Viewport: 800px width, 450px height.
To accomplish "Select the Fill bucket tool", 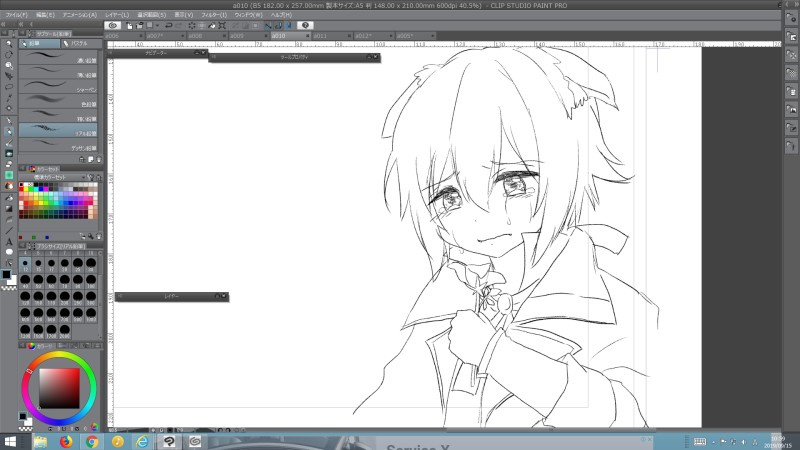I will click(9, 198).
